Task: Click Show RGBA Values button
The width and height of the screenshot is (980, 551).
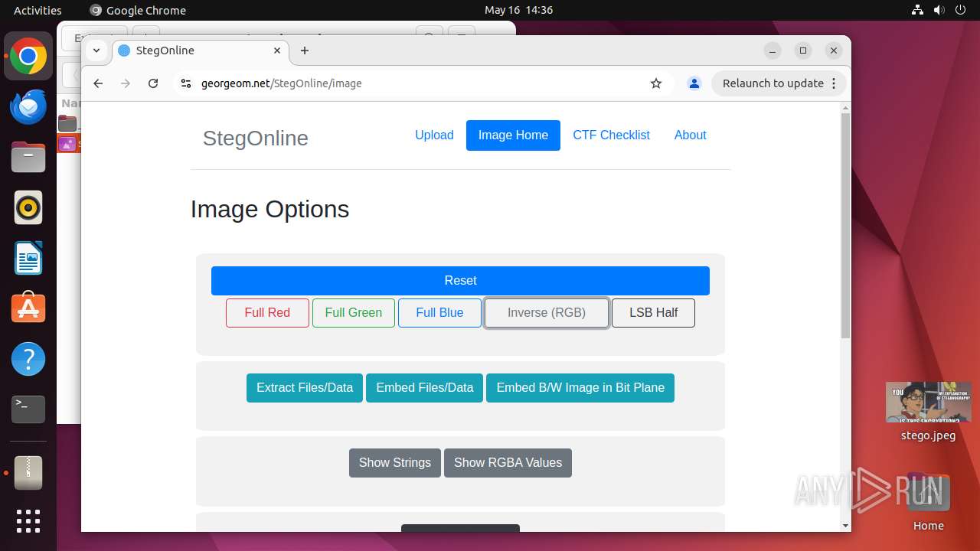Action: (508, 463)
